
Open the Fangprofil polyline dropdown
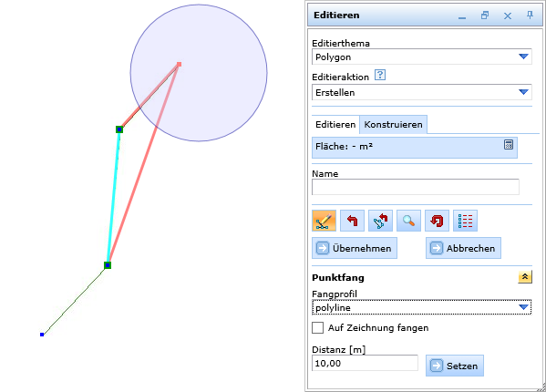pyautogui.click(x=422, y=307)
